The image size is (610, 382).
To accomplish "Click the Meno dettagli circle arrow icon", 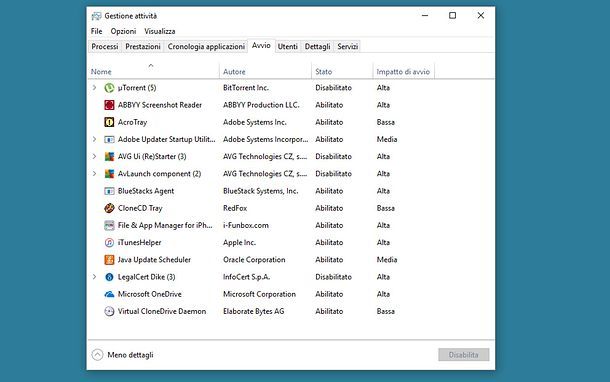I will (97, 355).
